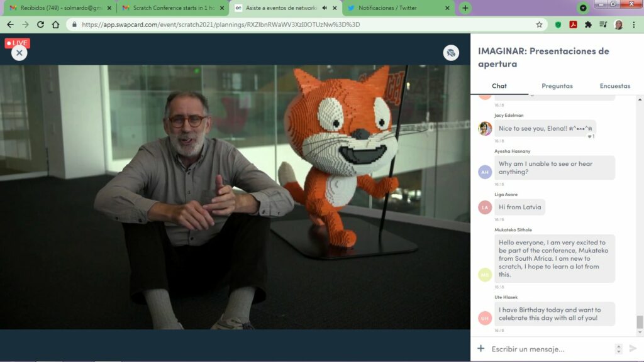Viewport: 644px width, 362px height.
Task: Click Ute Hlasek's UH avatar
Action: (485, 318)
